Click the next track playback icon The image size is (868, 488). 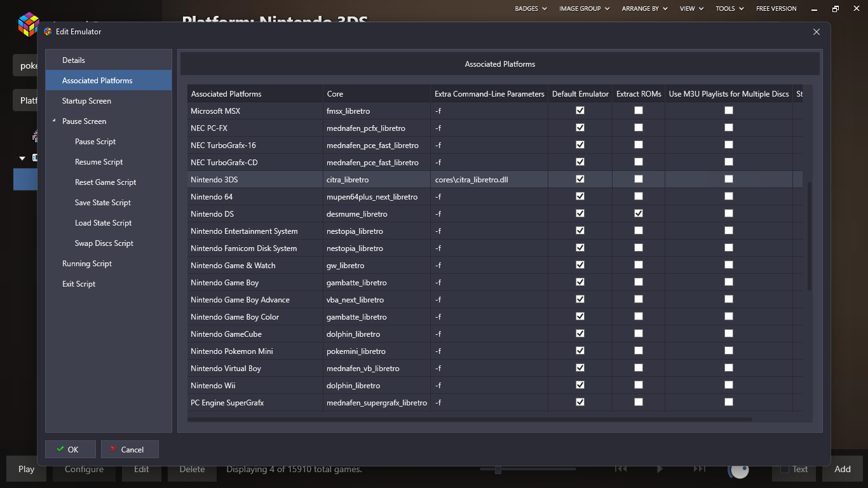click(699, 469)
